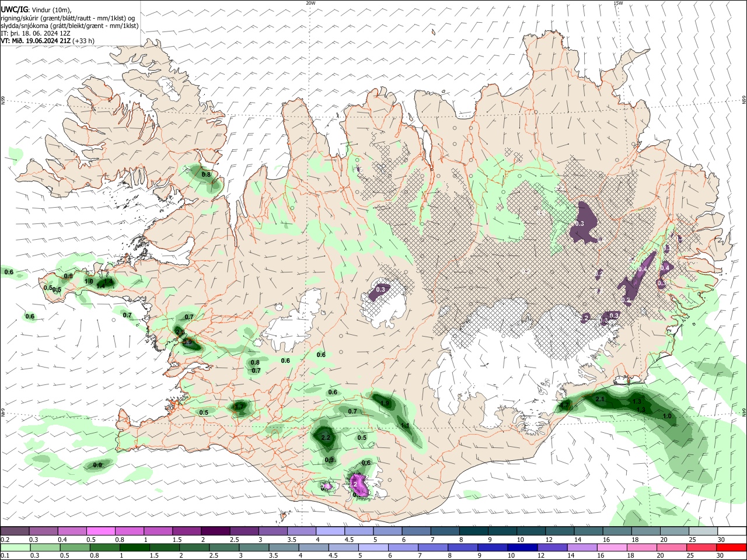Select snow-scale swatch between 0.4 and 0.5

coord(72,531)
